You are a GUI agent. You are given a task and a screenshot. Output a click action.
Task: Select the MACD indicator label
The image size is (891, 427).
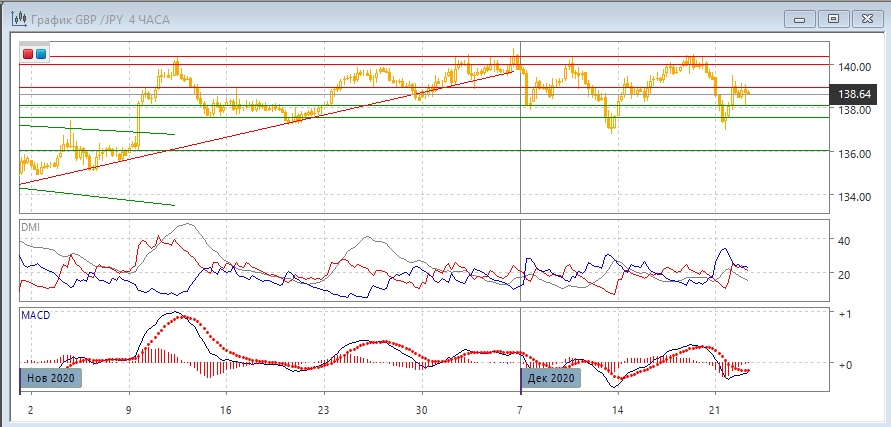pos(35,315)
